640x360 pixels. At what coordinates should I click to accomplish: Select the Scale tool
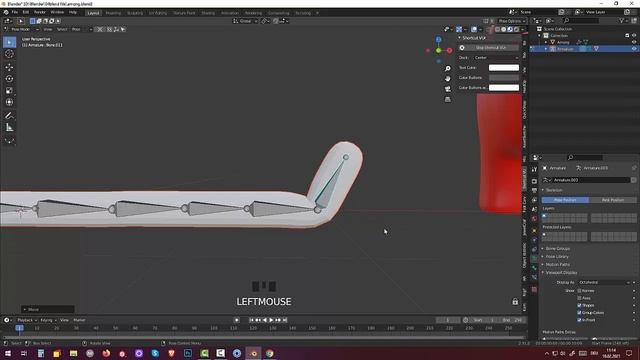(x=9, y=91)
